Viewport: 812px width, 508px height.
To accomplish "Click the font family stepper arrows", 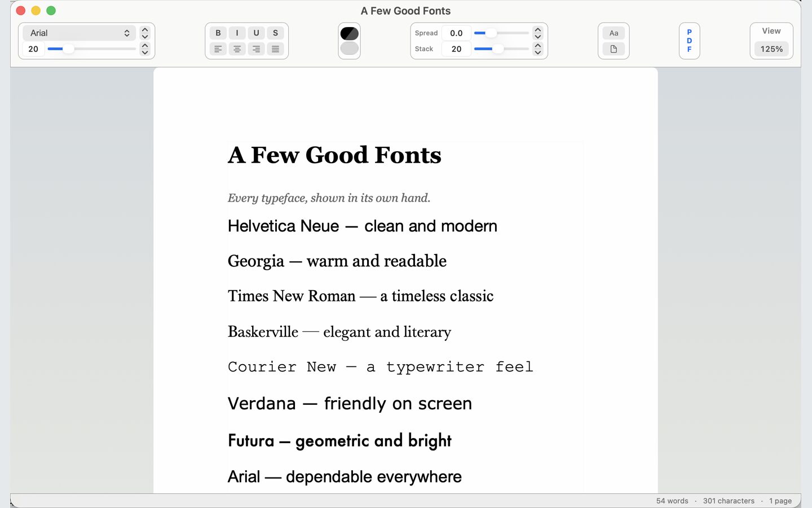I will (x=145, y=33).
